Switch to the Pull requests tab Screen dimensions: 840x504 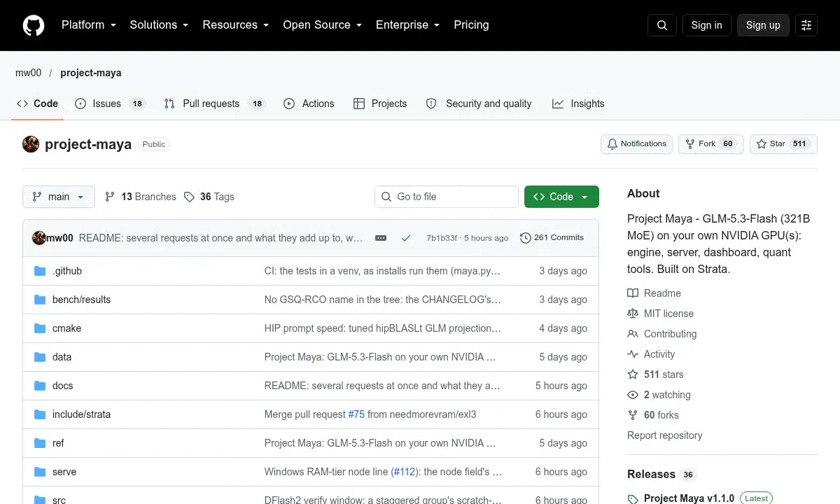click(x=215, y=104)
